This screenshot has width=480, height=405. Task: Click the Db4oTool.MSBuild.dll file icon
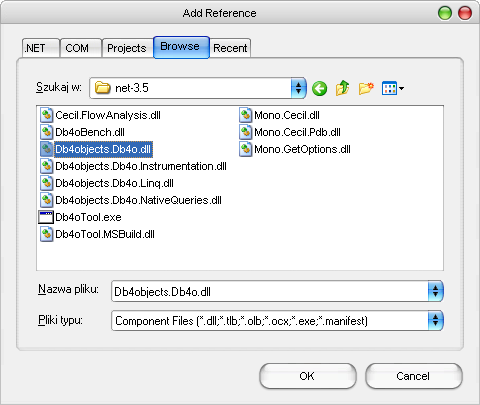(x=46, y=234)
